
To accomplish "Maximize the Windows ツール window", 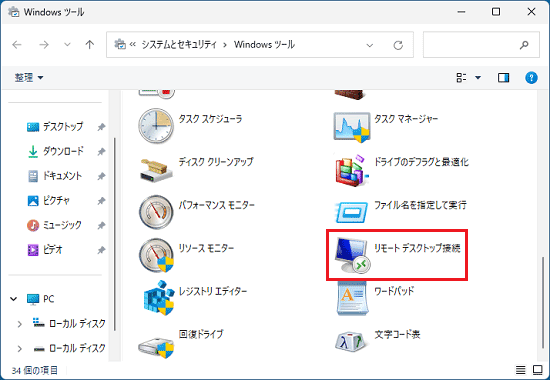I will [496, 12].
